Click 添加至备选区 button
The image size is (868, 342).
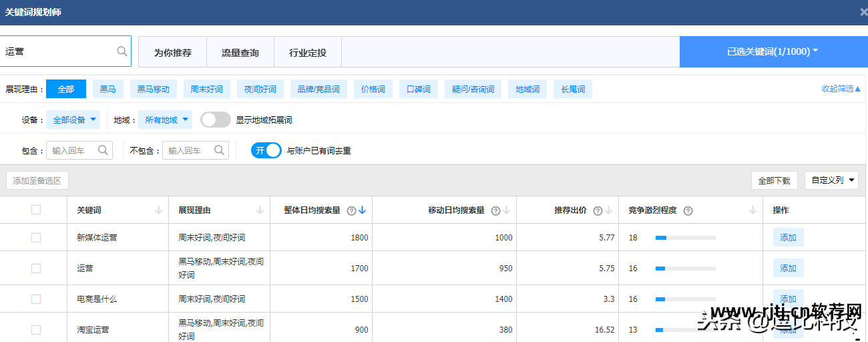pos(37,180)
